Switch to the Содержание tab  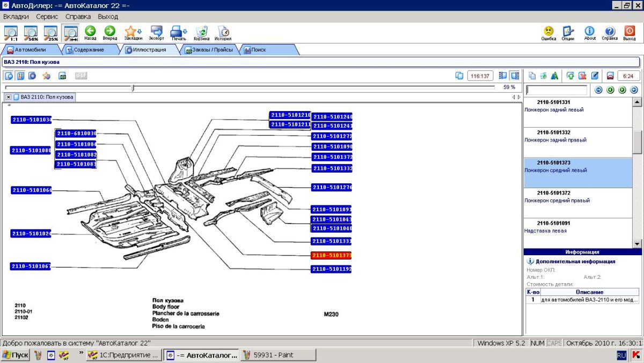point(89,50)
